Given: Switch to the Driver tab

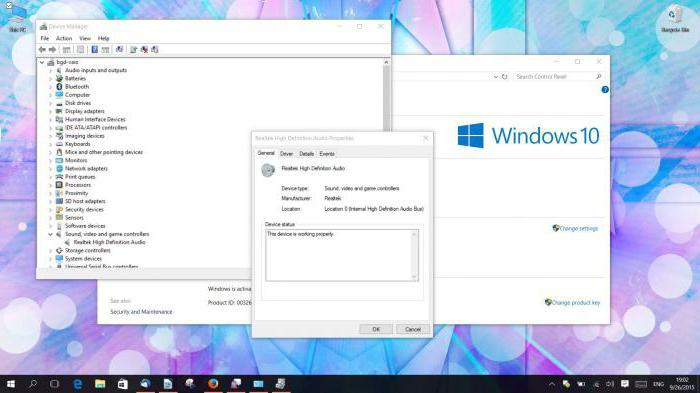Looking at the screenshot, I should (287, 154).
